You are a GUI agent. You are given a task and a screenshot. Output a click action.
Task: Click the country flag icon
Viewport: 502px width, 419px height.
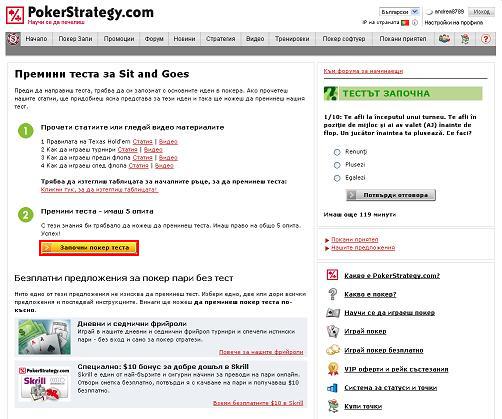click(405, 23)
